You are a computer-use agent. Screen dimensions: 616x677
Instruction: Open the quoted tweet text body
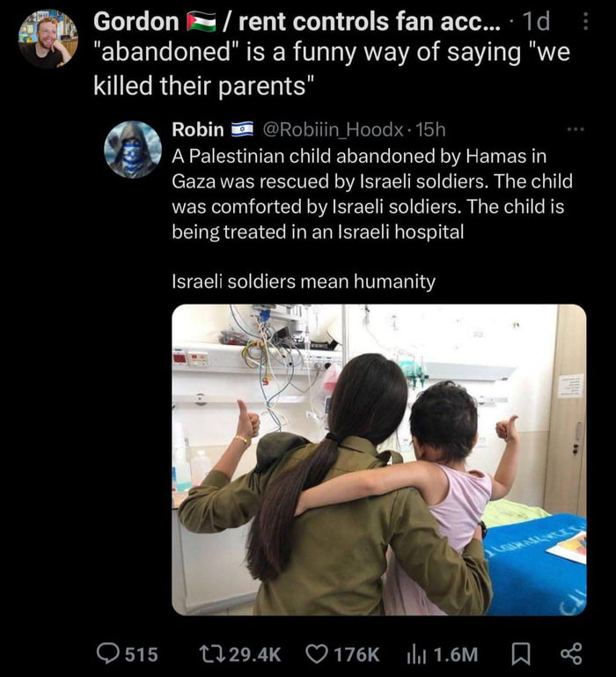372,218
